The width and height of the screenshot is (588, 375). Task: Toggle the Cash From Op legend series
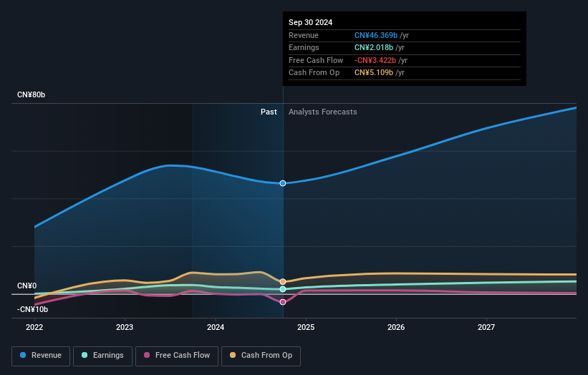point(261,356)
